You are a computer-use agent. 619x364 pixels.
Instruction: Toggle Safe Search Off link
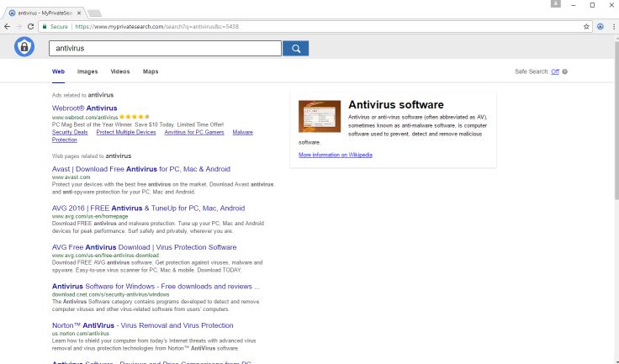point(555,71)
